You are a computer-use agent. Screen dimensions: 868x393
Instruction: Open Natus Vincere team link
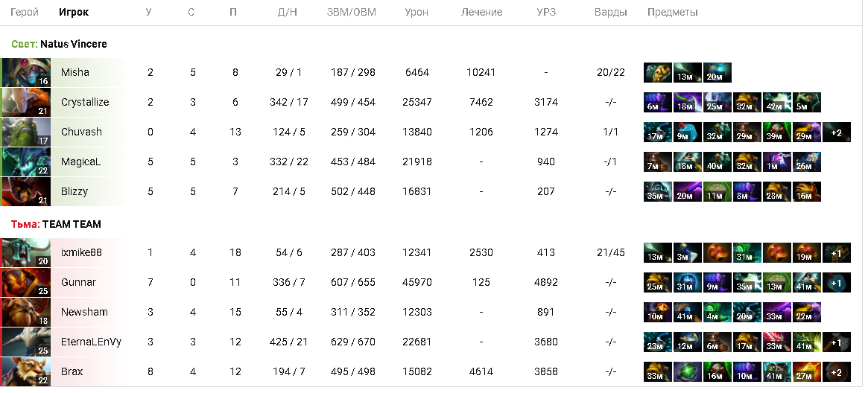[74, 44]
